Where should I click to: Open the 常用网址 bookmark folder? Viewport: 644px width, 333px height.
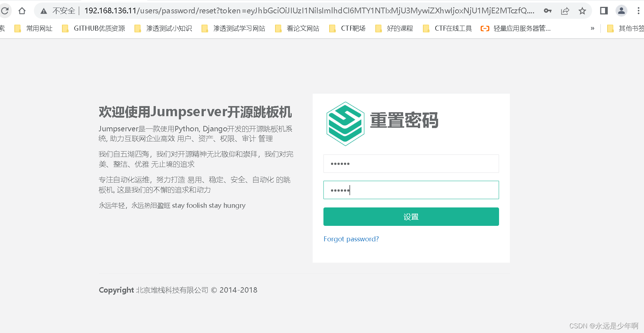pyautogui.click(x=34, y=29)
